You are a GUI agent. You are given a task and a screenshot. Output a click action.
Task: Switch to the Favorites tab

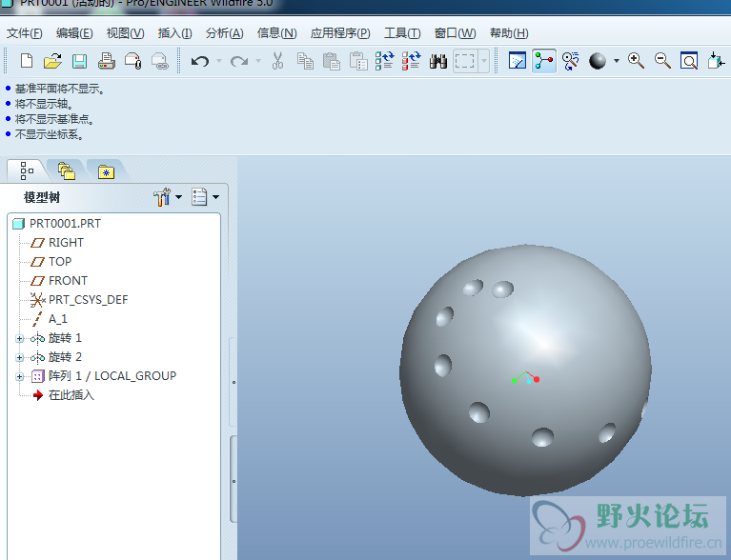[106, 171]
